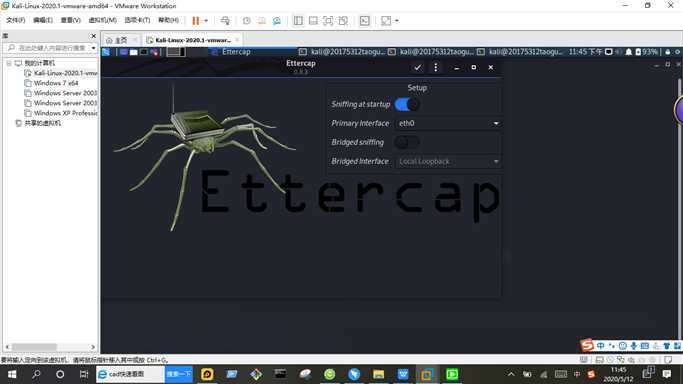This screenshot has width=683, height=384.
Task: Open the VMware console view terminal icon
Action: (x=365, y=20)
